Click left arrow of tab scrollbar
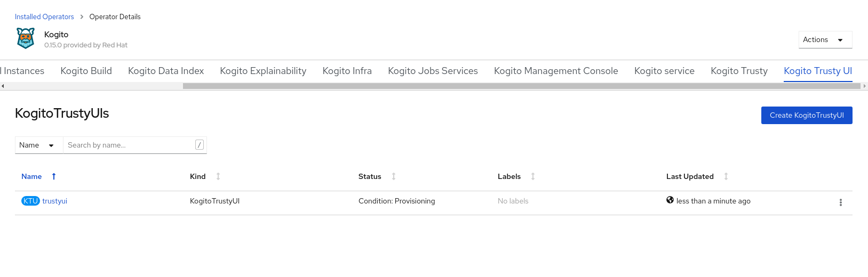Screen dimensions: 868x277 (x=3, y=86)
